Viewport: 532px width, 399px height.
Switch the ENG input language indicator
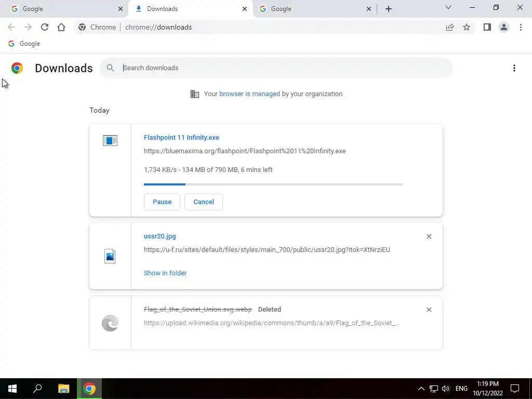coord(461,389)
